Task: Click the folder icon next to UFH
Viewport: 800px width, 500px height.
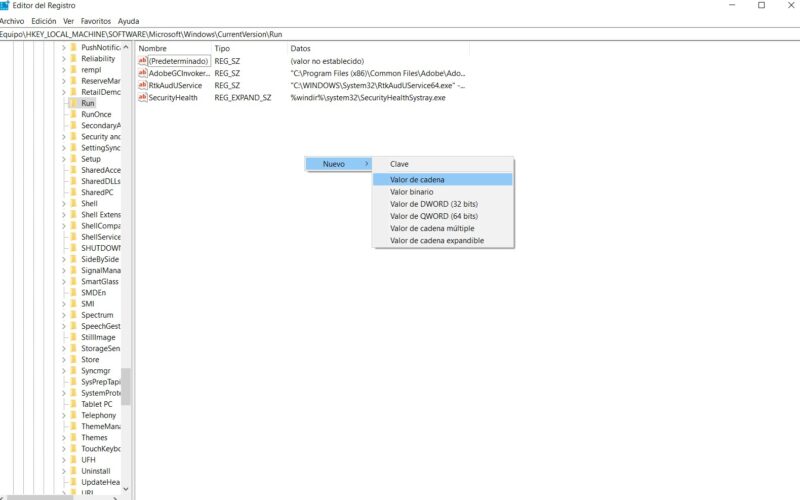Action: [73, 460]
